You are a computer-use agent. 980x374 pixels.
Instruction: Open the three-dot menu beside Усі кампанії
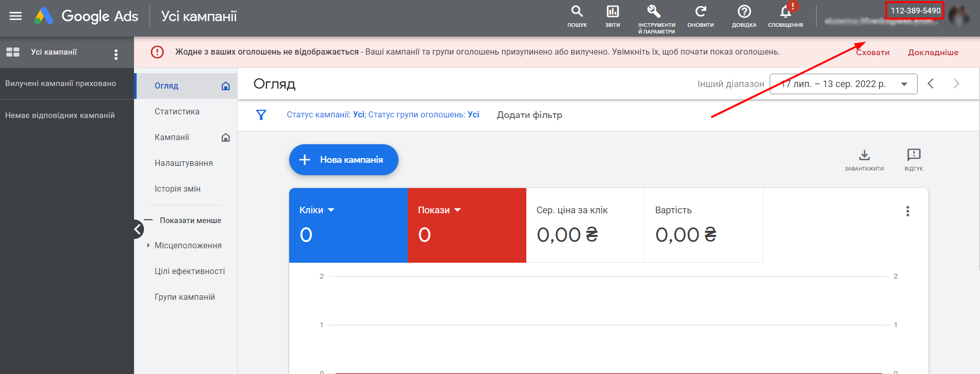116,54
